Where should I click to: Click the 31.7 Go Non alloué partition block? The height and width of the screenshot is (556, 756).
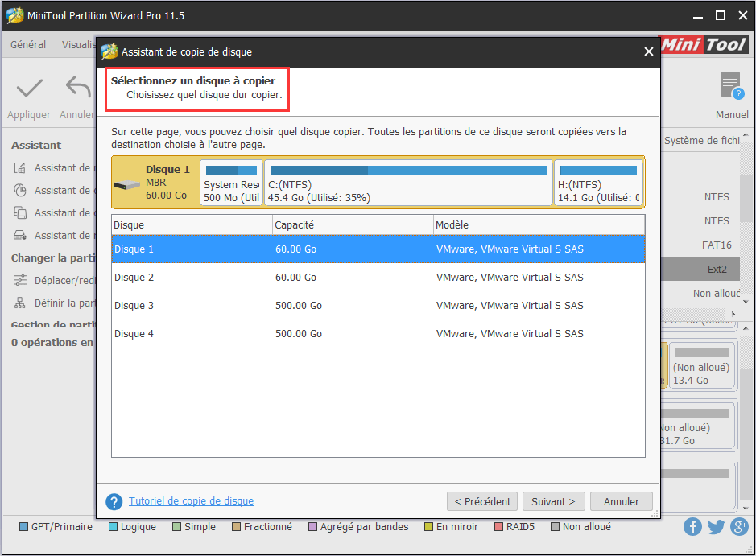coord(698,426)
